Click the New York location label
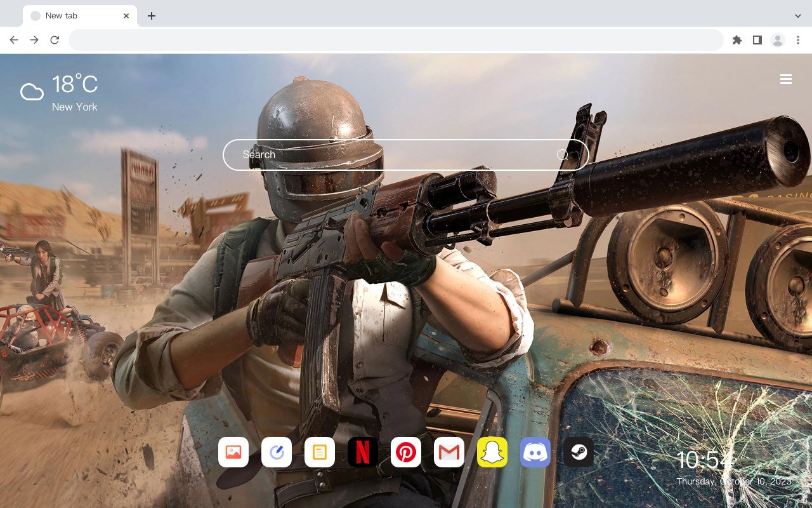The width and height of the screenshot is (812, 508). pos(75,107)
